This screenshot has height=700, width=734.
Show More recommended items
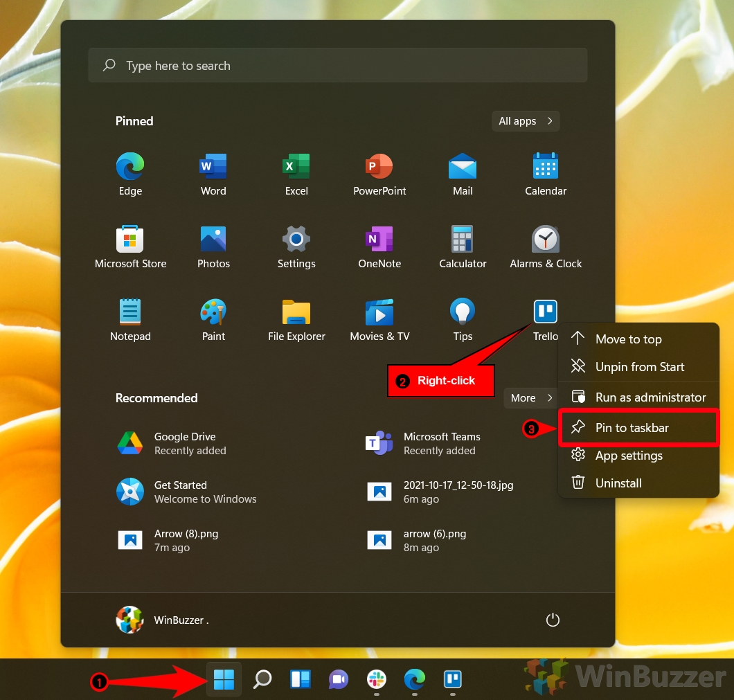pos(530,398)
